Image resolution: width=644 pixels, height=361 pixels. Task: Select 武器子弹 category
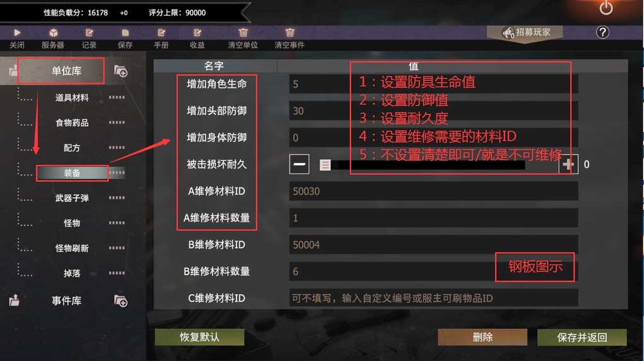(72, 198)
